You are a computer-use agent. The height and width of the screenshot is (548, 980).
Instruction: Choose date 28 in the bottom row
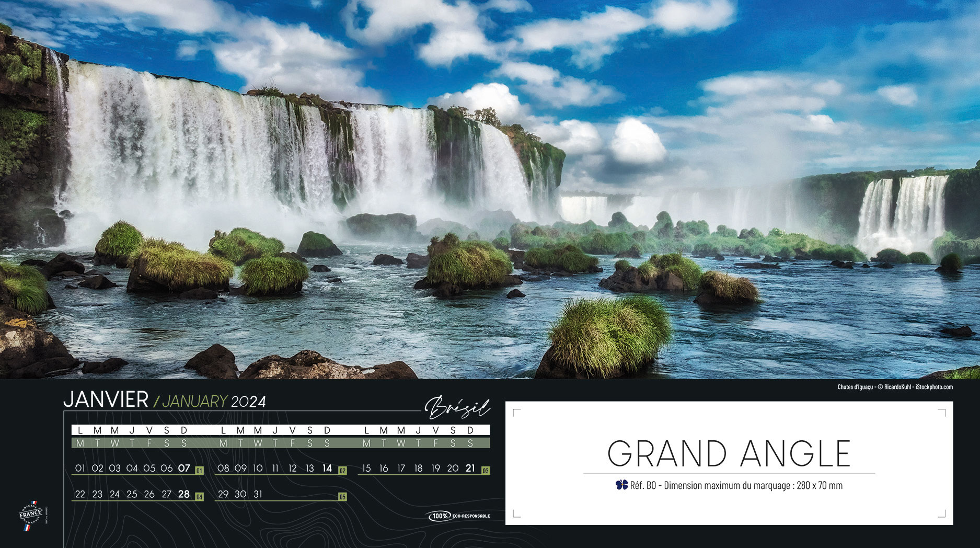coord(183,494)
